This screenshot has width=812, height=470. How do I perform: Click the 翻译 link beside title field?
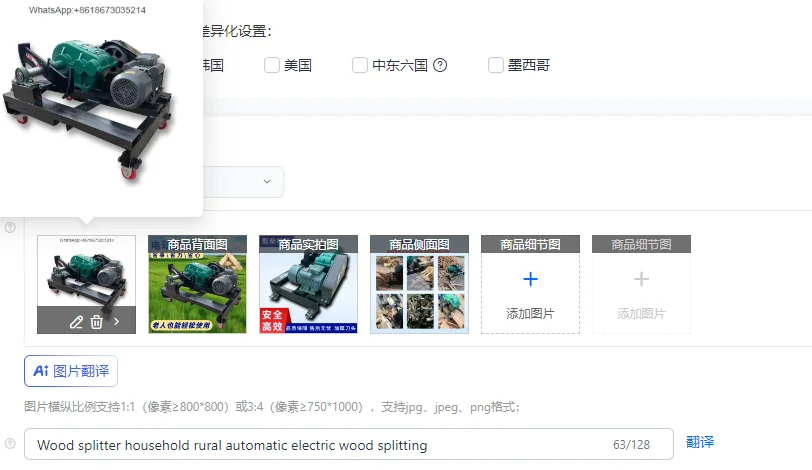[700, 442]
